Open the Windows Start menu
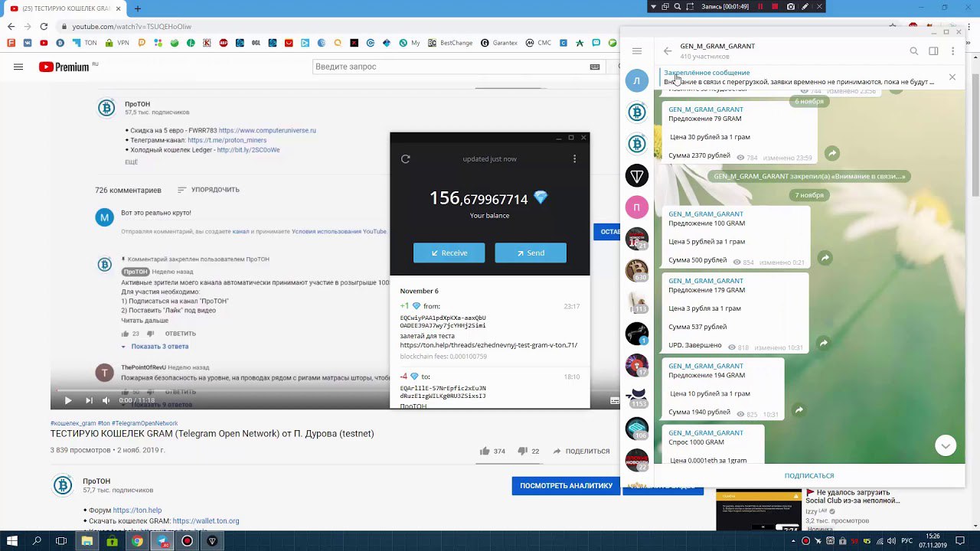This screenshot has width=980, height=551. click(x=12, y=541)
